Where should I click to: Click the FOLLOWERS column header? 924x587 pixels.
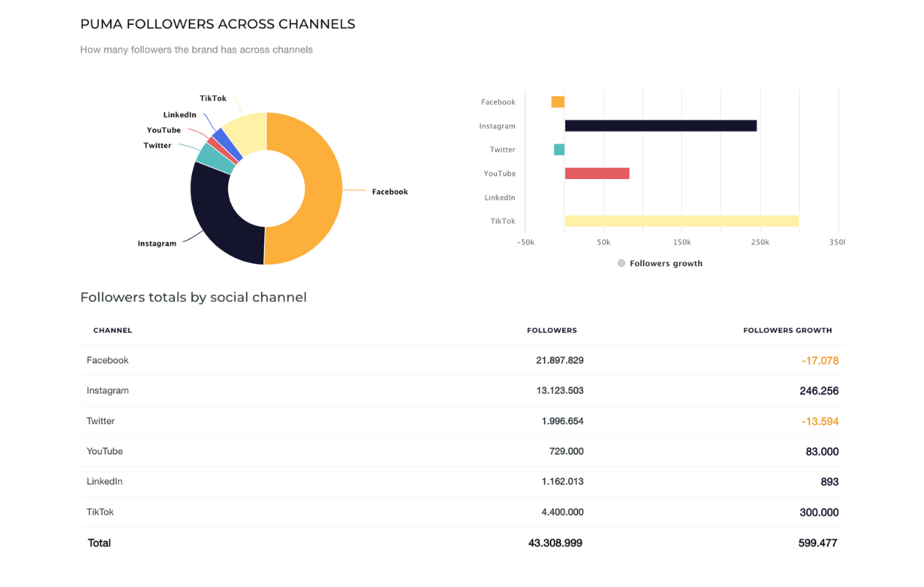tap(552, 330)
